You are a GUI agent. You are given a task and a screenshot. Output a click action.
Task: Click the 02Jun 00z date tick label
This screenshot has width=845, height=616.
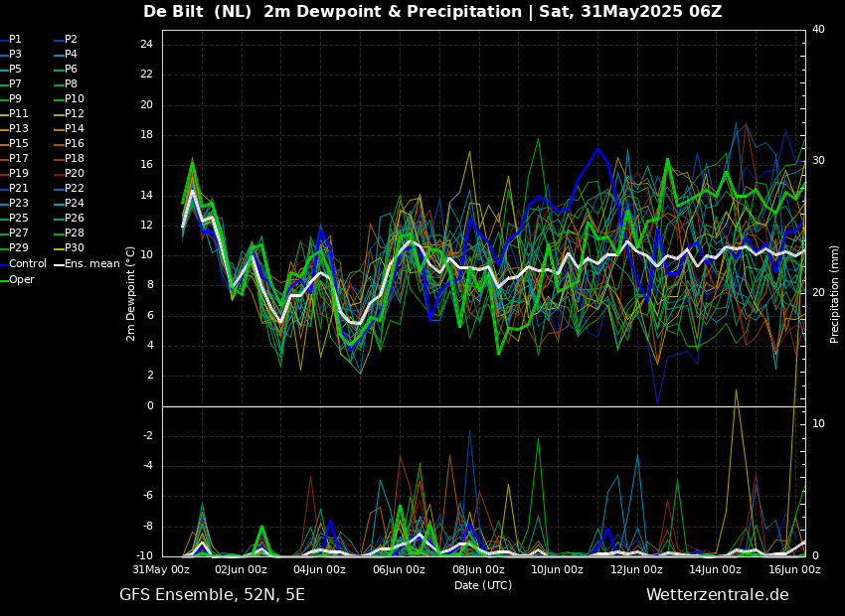coord(241,569)
